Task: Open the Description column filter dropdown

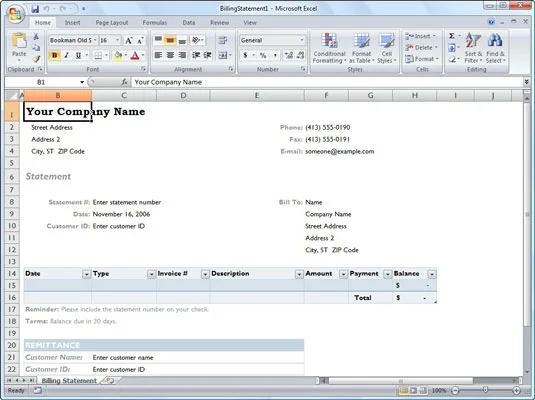Action: [x=299, y=274]
